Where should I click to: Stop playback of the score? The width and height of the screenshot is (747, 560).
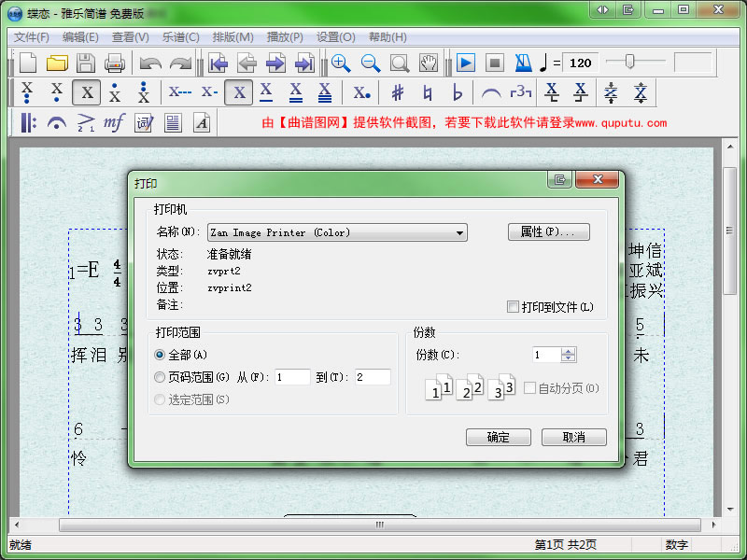495,63
